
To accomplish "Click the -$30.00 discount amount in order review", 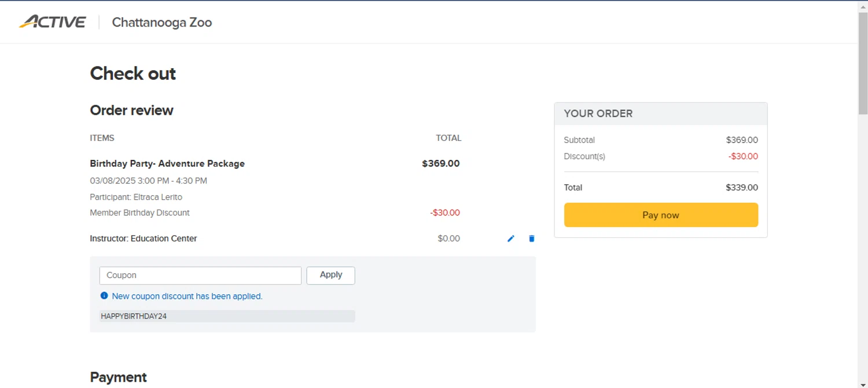I will pos(445,213).
